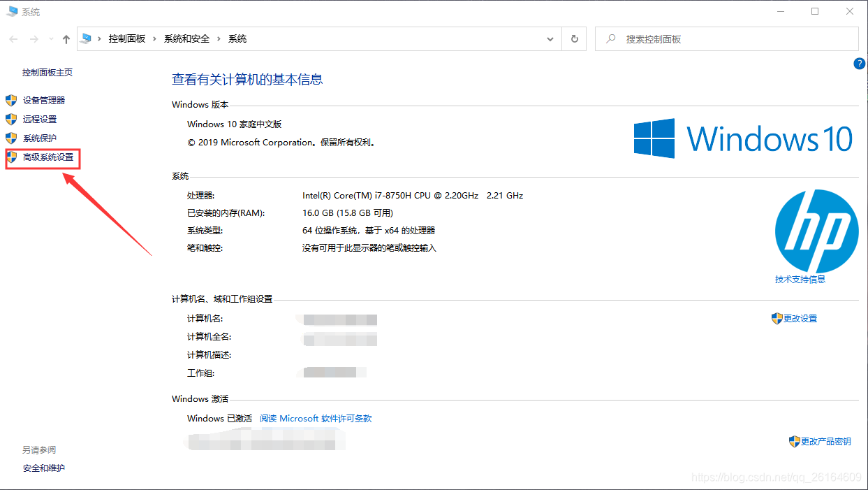Screen dimensions: 868x490
Task: Select 系统和安全 breadcrumb in address bar
Action: point(186,39)
